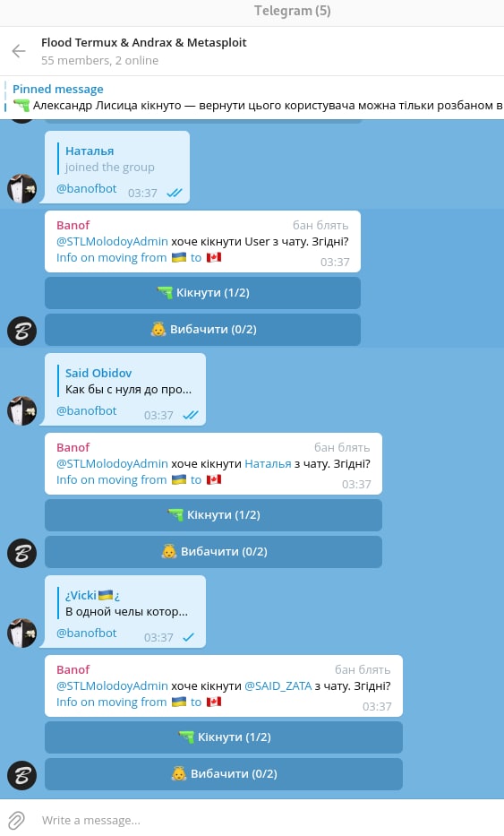The width and height of the screenshot is (504, 836).
Task: Click the @banofbot link under Said Obidov reply
Action: click(x=86, y=411)
